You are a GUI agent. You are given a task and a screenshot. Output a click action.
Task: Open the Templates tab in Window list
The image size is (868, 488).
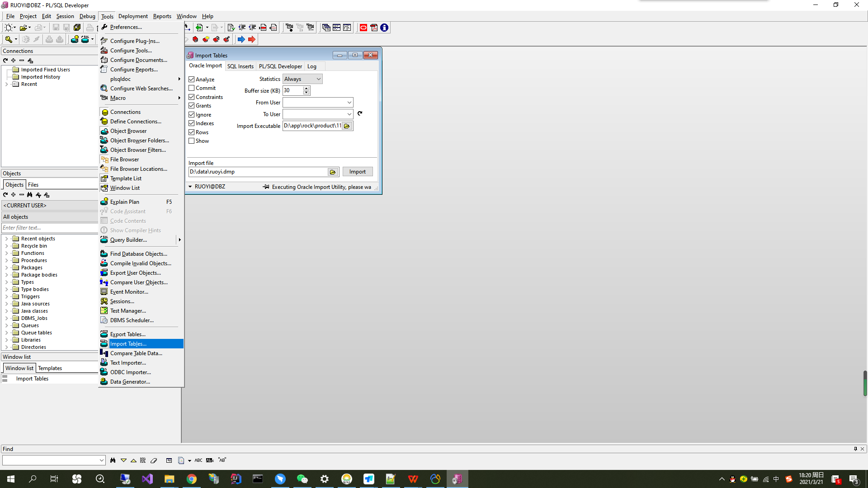coord(50,368)
